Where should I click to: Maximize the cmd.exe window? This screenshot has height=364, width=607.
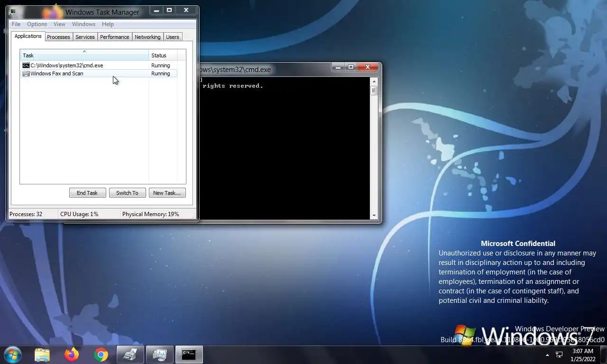click(x=351, y=67)
